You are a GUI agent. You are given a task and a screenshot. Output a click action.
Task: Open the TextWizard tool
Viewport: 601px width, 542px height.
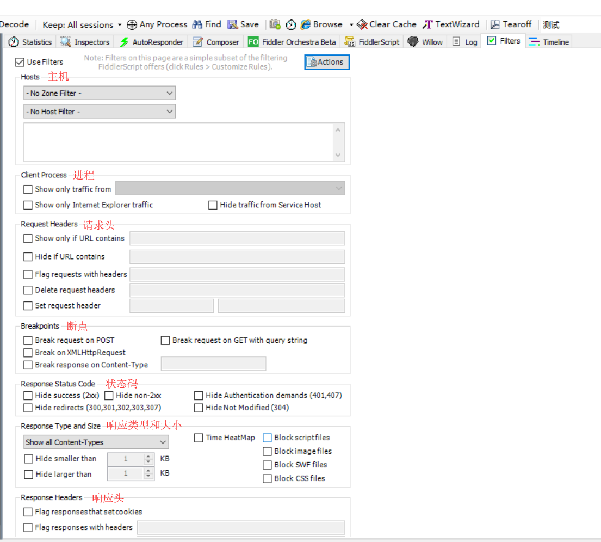point(451,25)
